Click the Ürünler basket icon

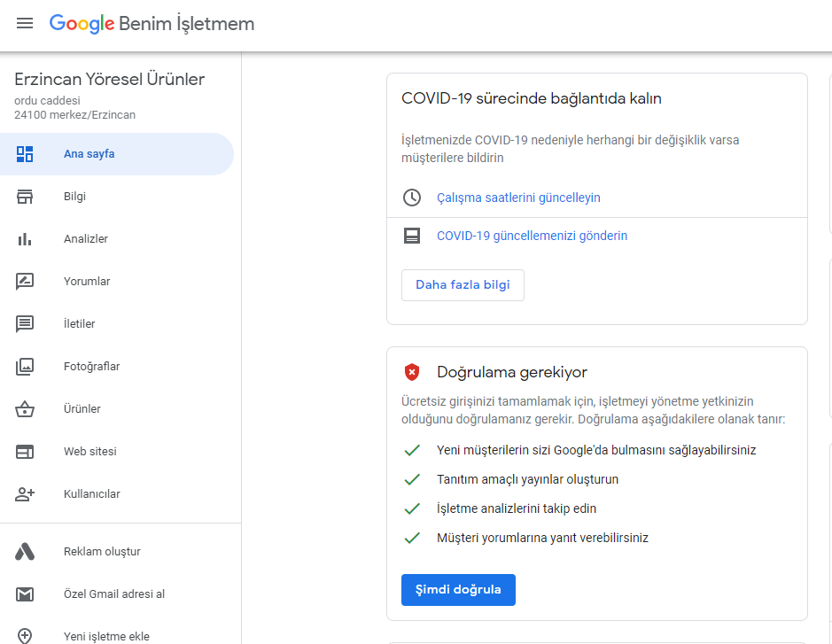pyautogui.click(x=25, y=409)
